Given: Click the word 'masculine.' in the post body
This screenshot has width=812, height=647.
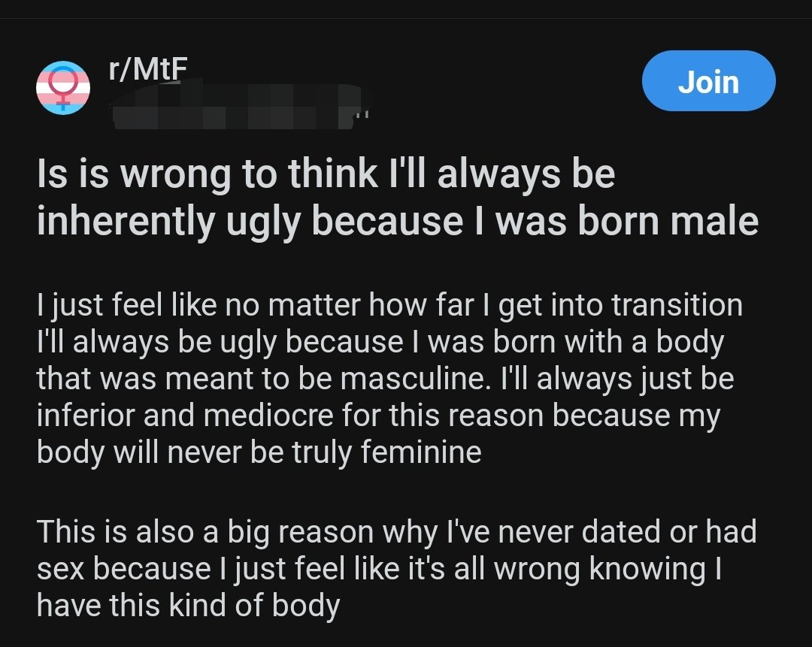Looking at the screenshot, I should [415, 379].
